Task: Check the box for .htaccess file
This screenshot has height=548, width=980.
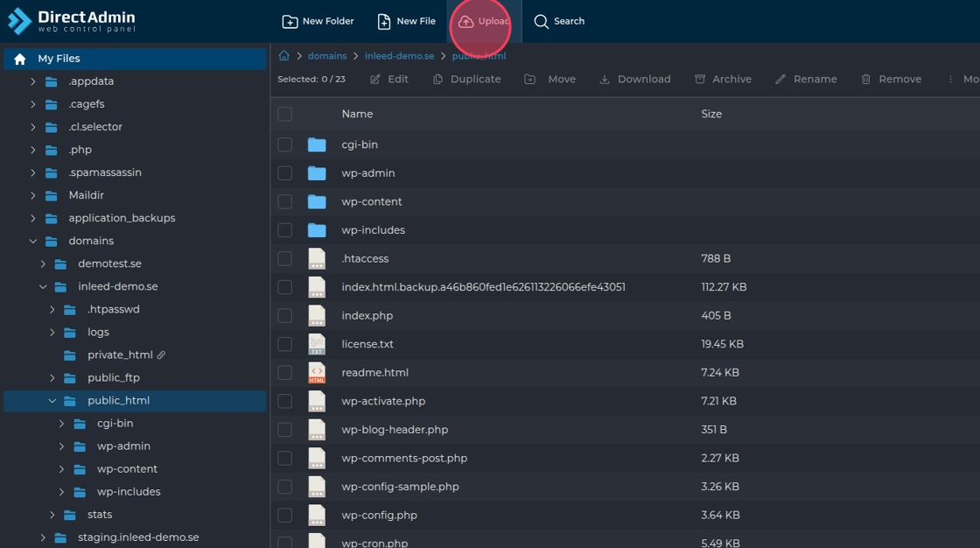Action: 284,259
